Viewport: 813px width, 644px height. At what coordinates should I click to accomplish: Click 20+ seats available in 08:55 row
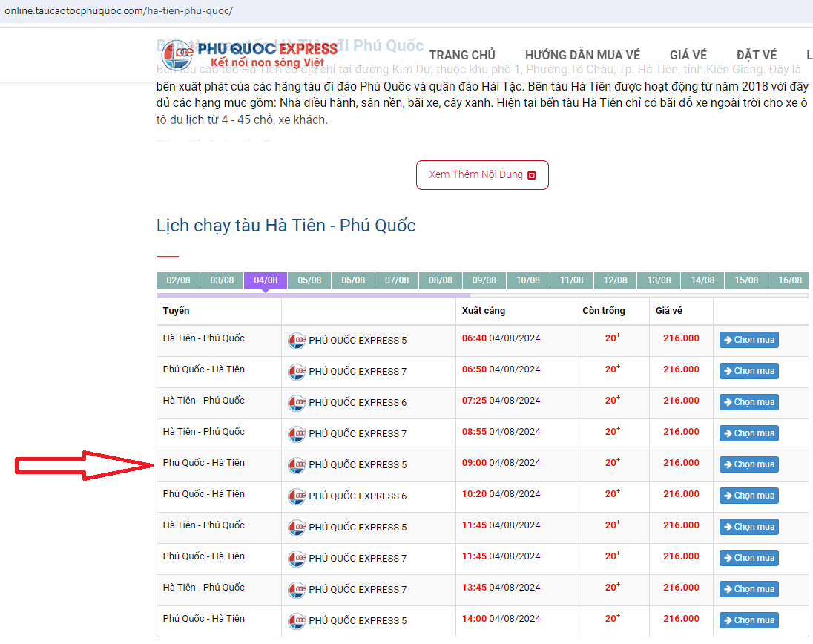click(x=612, y=431)
